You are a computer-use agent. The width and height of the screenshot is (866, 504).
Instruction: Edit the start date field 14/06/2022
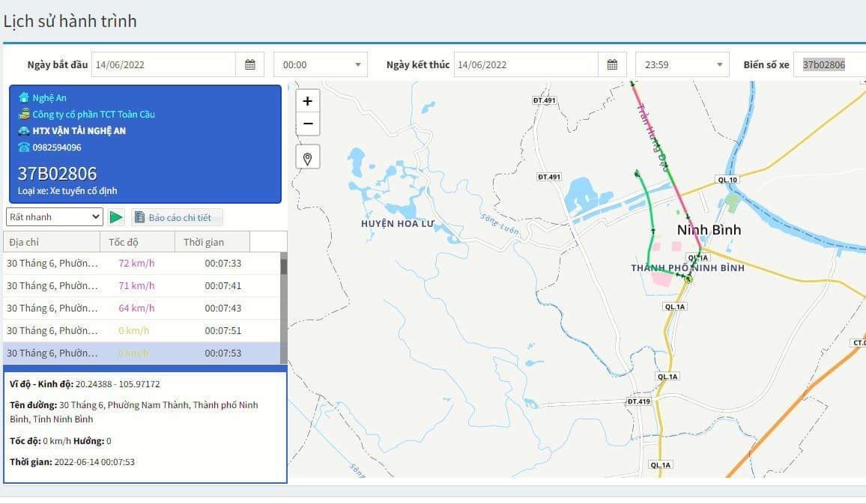point(163,64)
